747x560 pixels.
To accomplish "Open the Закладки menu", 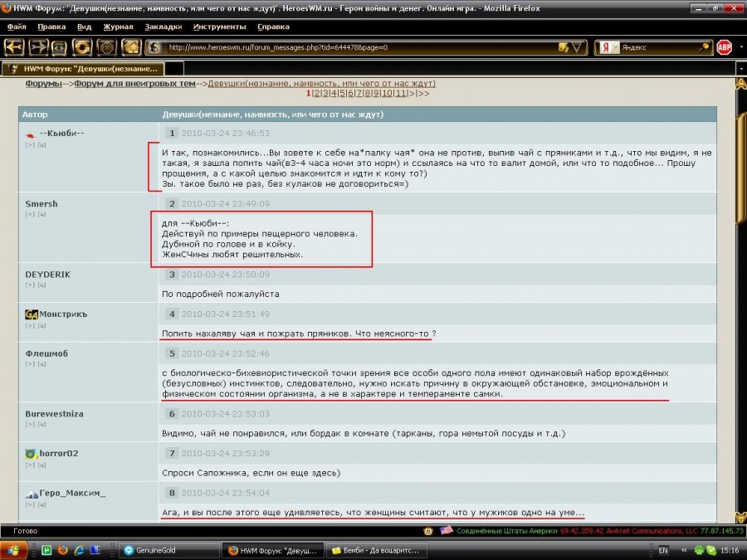I will (x=164, y=27).
